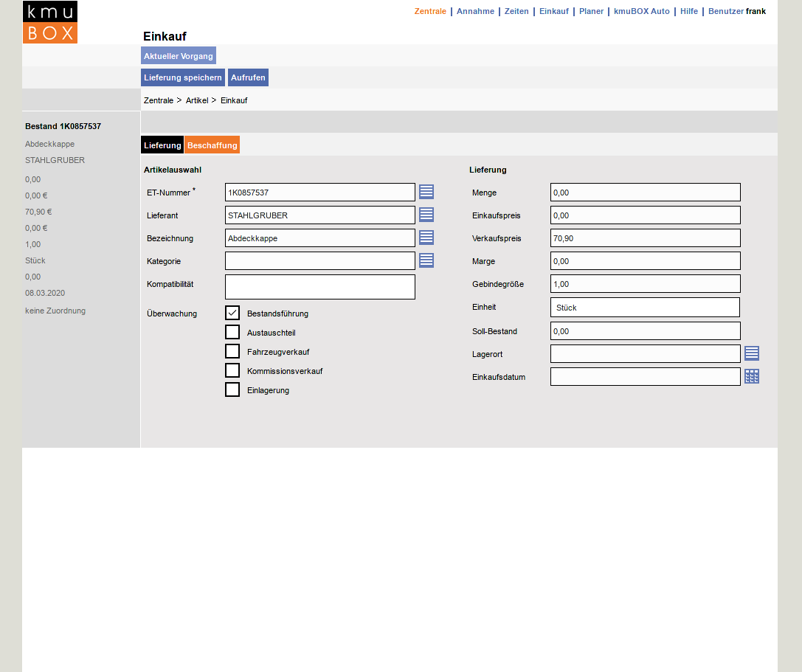Open the Einkaufsdatum calendar picker icon

752,376
